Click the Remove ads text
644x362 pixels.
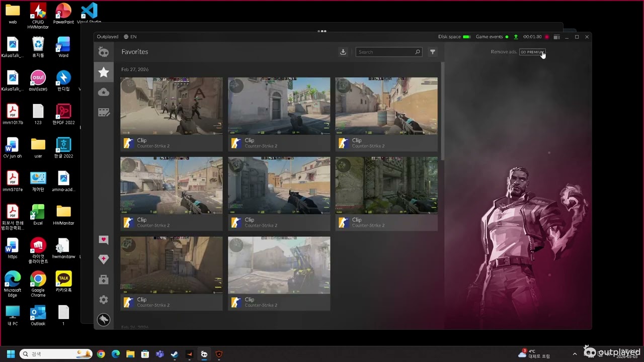tap(504, 52)
